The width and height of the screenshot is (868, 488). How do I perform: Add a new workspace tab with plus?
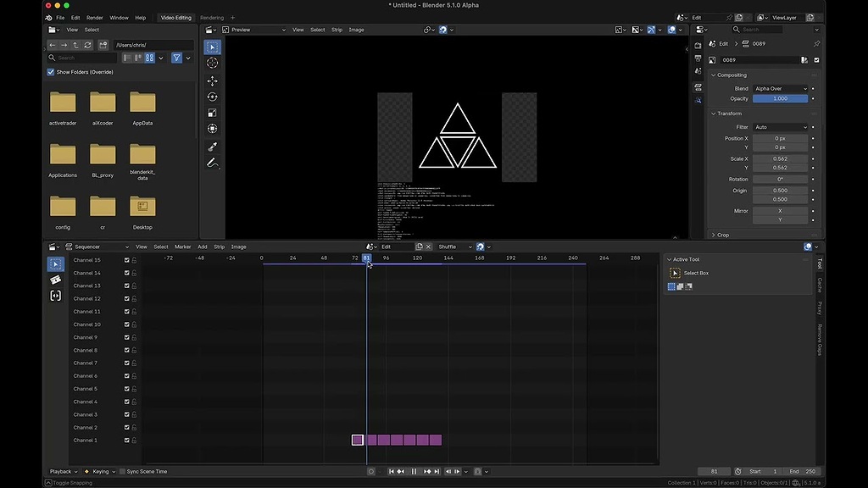tap(232, 18)
